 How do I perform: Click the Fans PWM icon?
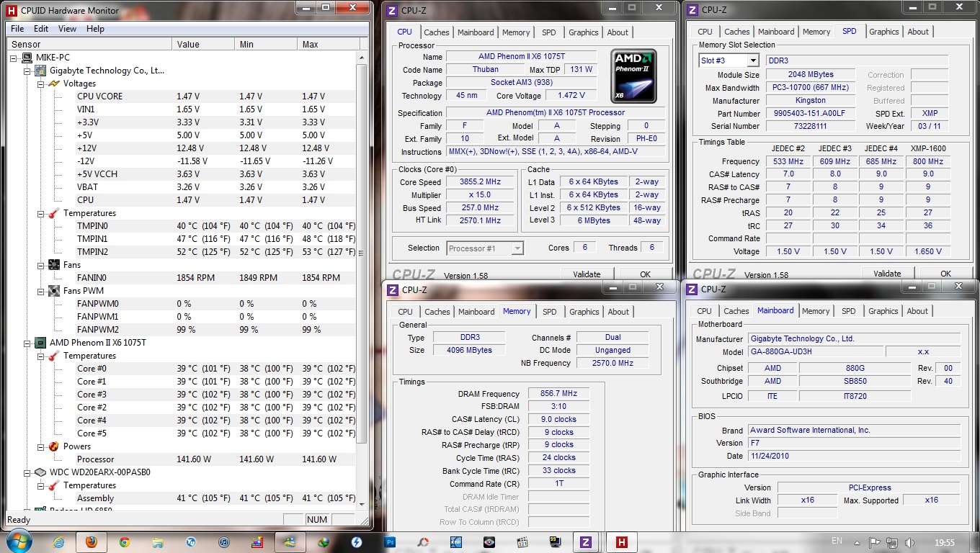click(54, 291)
